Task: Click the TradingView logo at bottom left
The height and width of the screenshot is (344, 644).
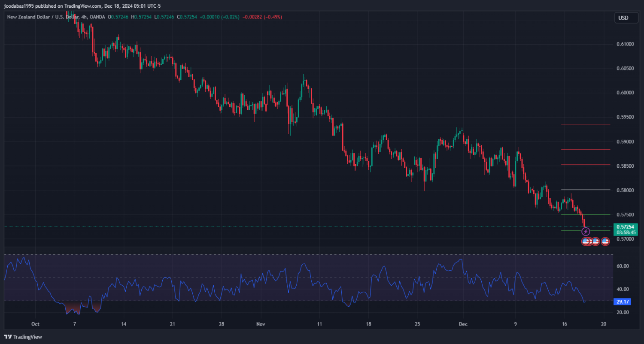Action: point(23,337)
